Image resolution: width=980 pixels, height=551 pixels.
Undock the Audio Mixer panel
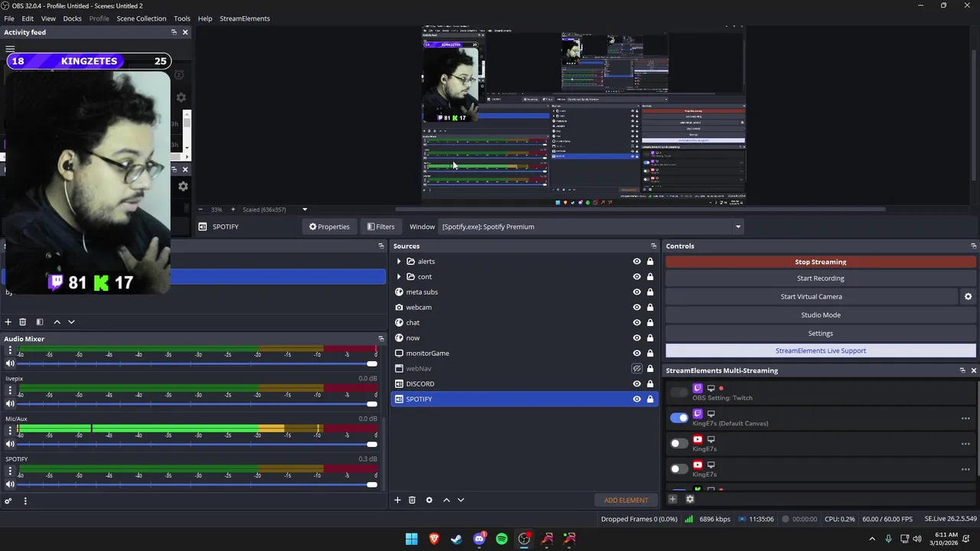coord(381,339)
